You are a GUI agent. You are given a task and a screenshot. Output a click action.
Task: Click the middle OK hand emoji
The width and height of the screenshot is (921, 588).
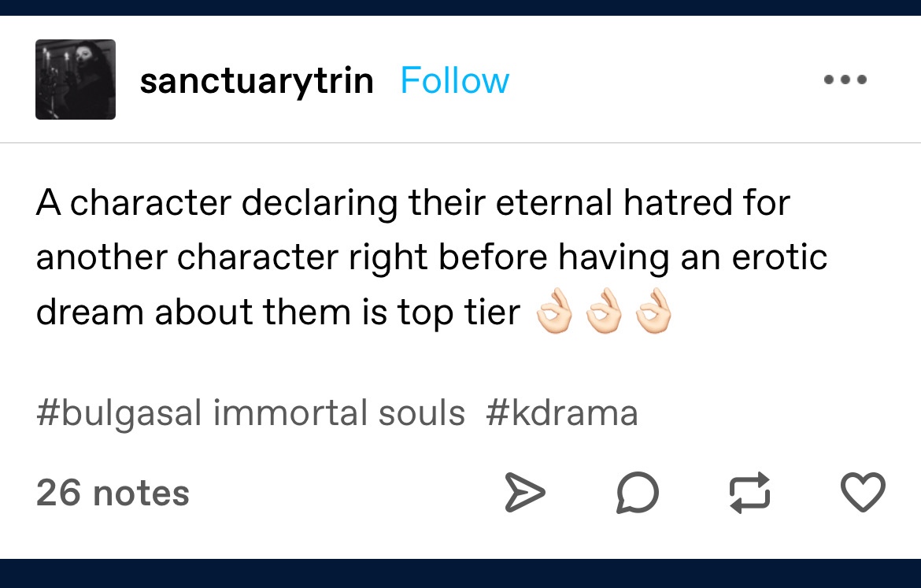click(605, 314)
